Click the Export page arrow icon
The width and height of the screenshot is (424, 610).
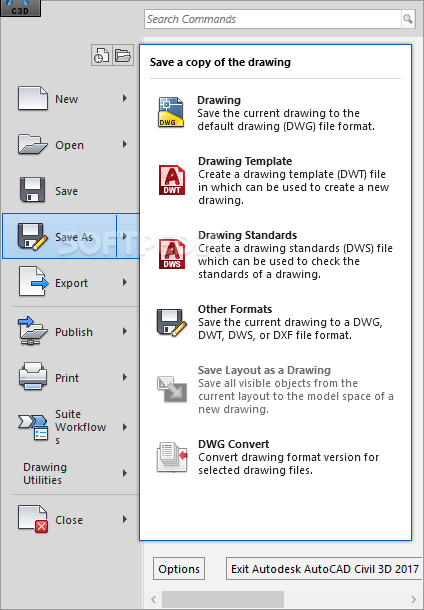click(33, 282)
